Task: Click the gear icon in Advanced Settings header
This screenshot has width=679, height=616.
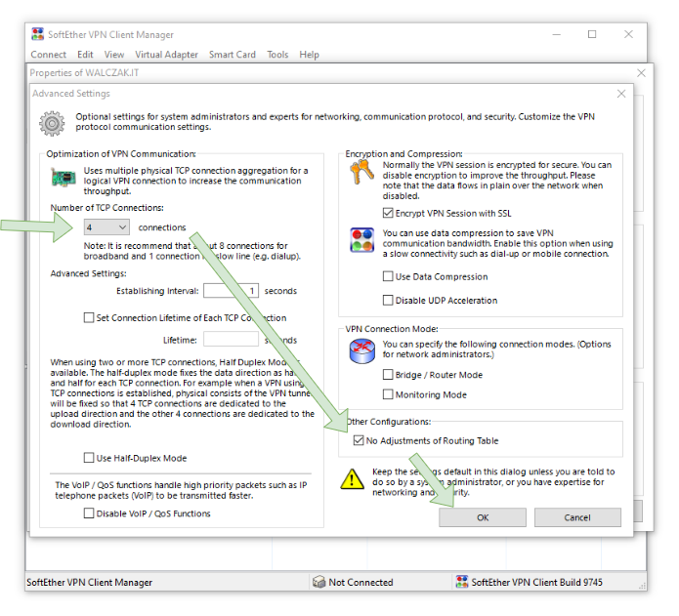Action: pyautogui.click(x=52, y=124)
